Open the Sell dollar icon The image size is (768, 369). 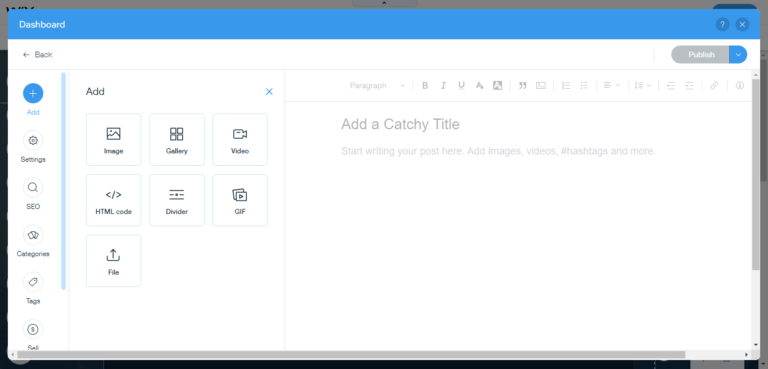[x=33, y=329]
